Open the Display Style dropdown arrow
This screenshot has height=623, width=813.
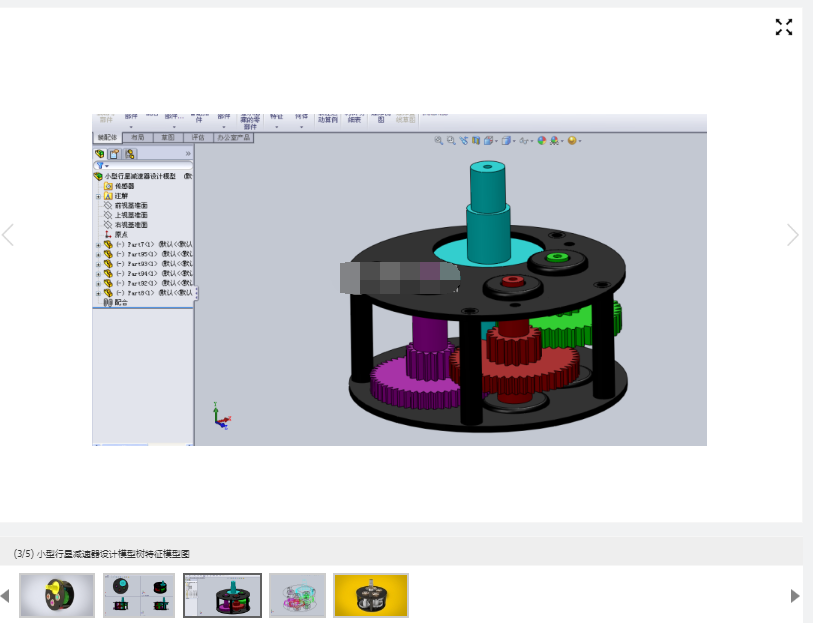point(514,141)
